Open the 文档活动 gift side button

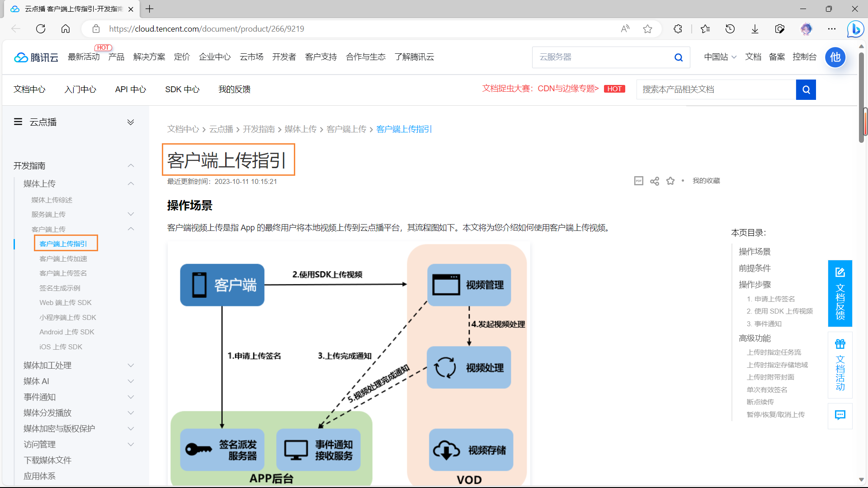tap(840, 365)
